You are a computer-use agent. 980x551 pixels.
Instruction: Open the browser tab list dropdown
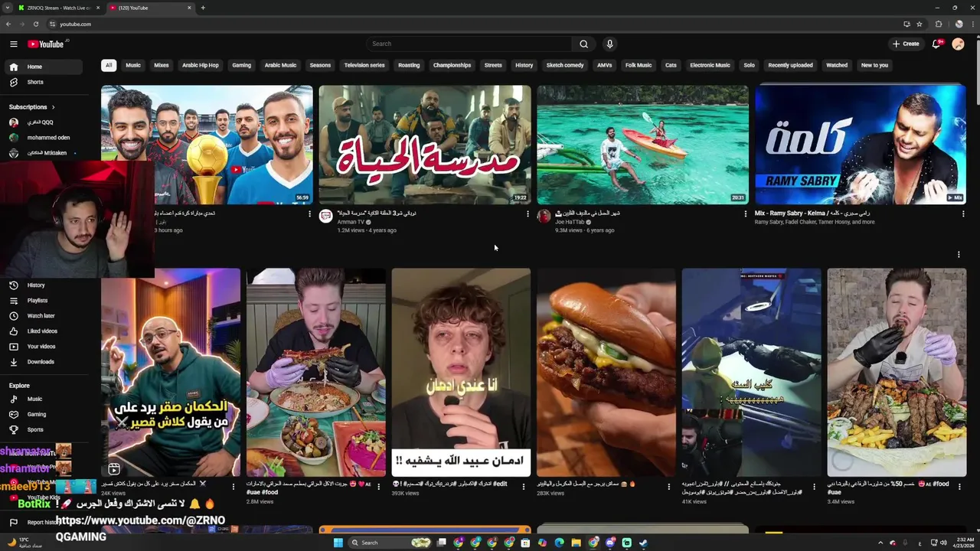click(7, 8)
